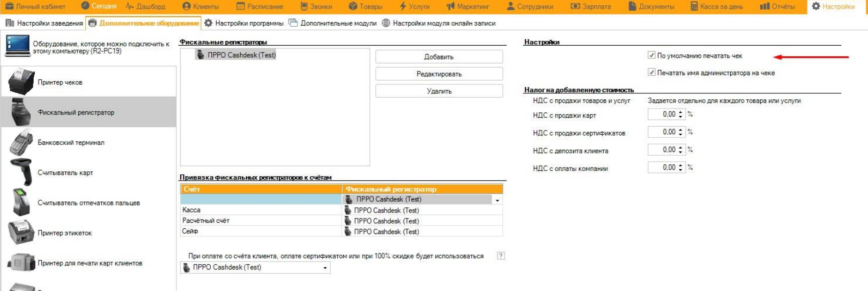Increase the НДС с продажи карт value

point(680,112)
